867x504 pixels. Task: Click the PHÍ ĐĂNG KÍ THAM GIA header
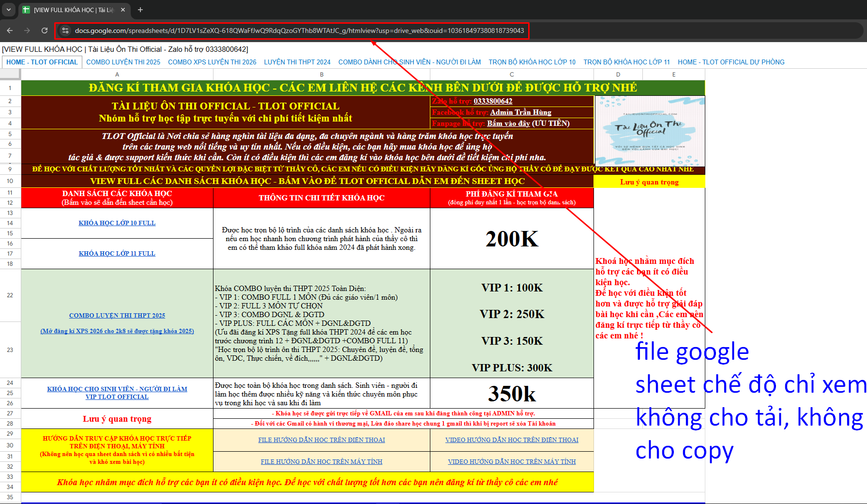(512, 198)
